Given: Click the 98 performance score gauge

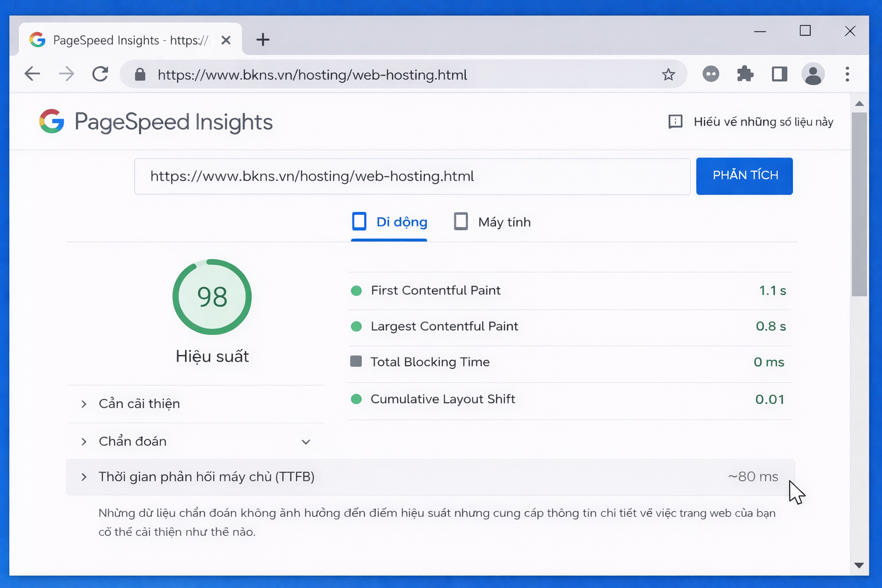Looking at the screenshot, I should (212, 297).
